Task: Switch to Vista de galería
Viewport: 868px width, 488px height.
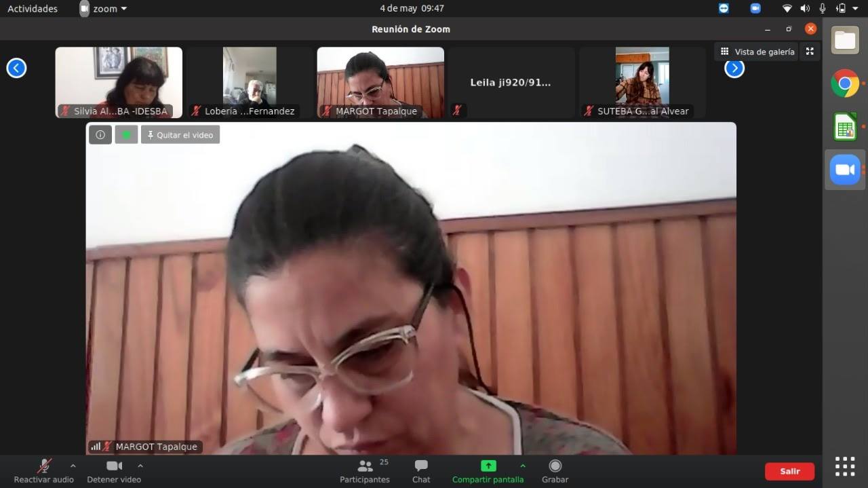Action: (757, 52)
